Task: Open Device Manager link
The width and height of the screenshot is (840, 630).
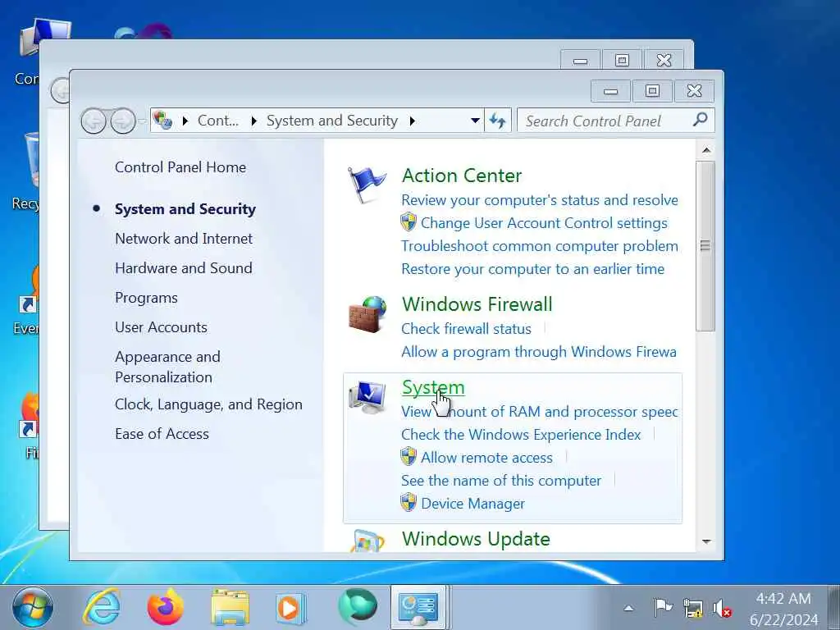Action: [473, 504]
